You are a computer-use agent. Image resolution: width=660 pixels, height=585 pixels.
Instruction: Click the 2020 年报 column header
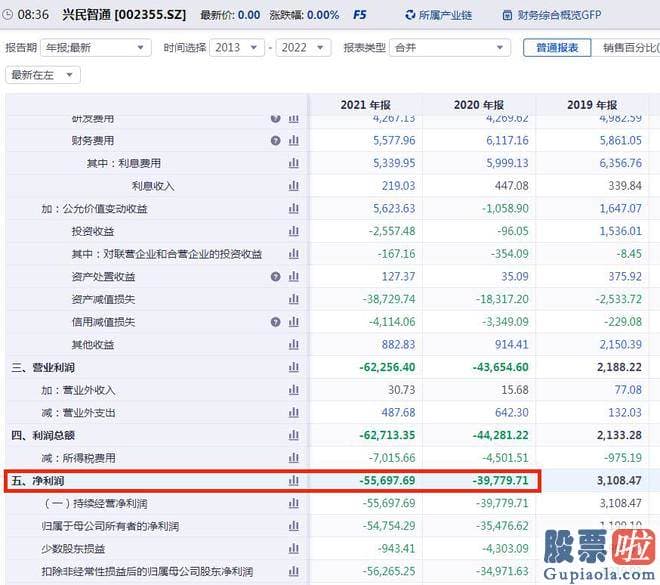[x=479, y=105]
